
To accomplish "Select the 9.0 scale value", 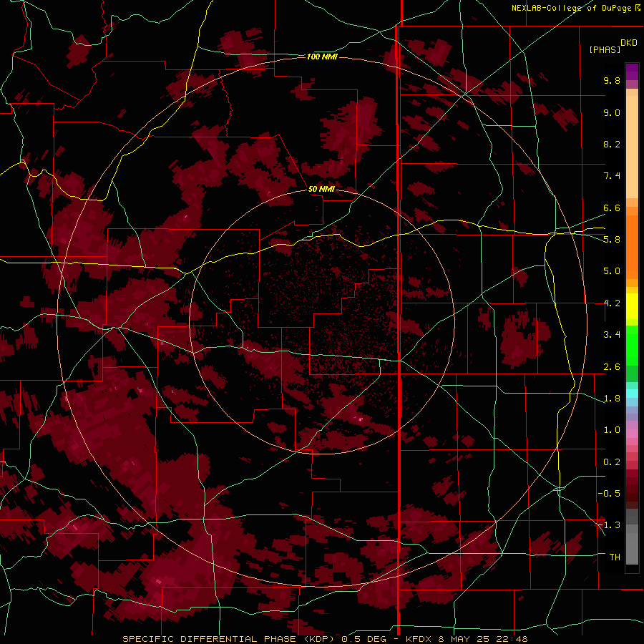I will click(612, 112).
